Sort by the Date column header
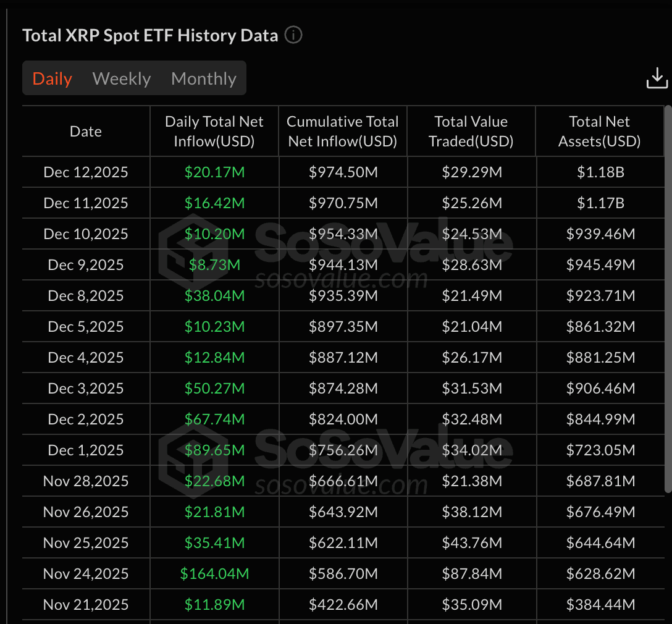This screenshot has width=672, height=624. 85,131
